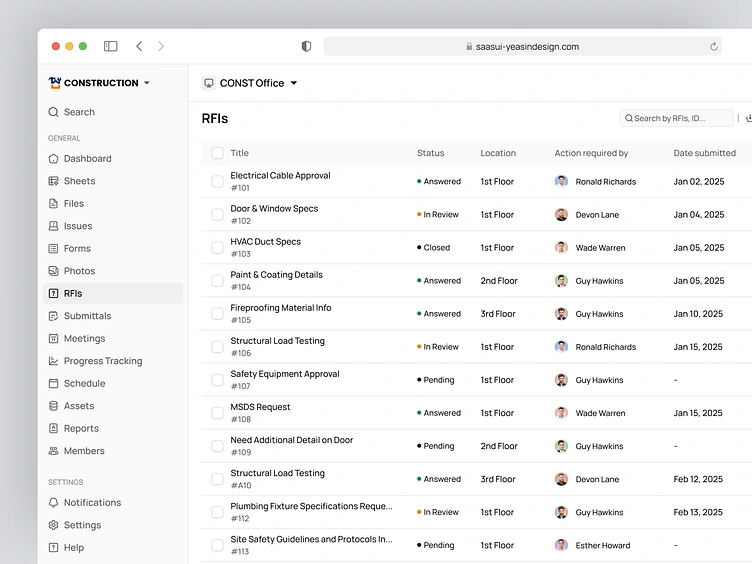Image resolution: width=752 pixels, height=564 pixels.
Task: Click Esther Howard avatar in row #113
Action: (x=561, y=545)
